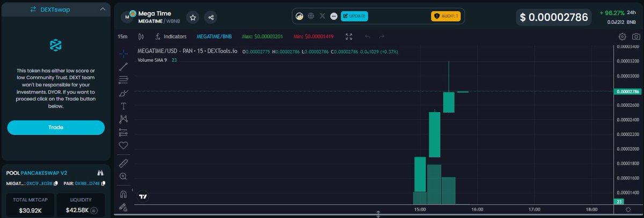Select the brush drawing tool

pyautogui.click(x=123, y=93)
